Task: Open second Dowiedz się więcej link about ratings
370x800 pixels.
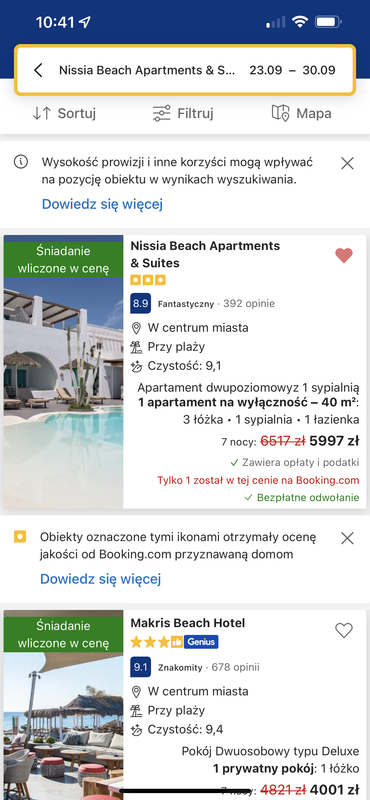Action: pyautogui.click(x=101, y=579)
